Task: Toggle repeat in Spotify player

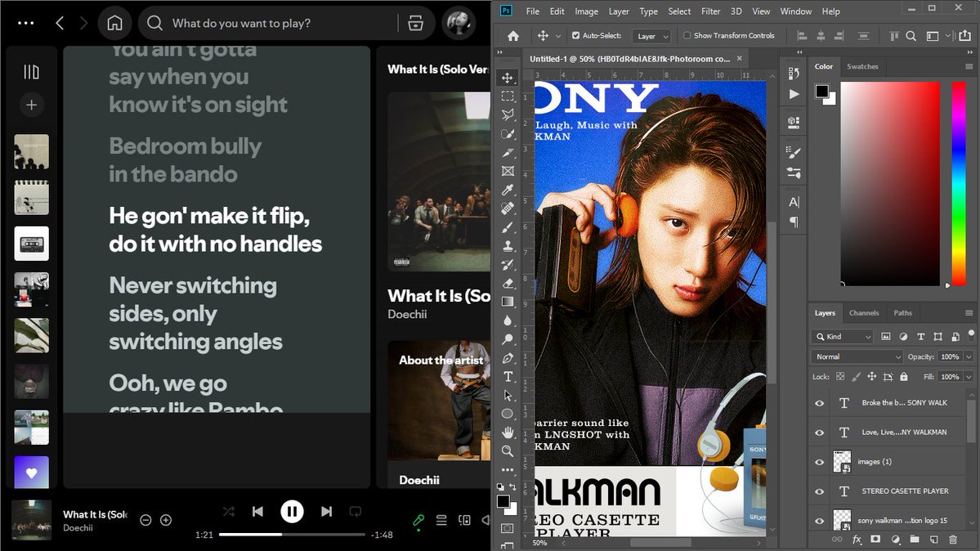Action: (x=356, y=512)
